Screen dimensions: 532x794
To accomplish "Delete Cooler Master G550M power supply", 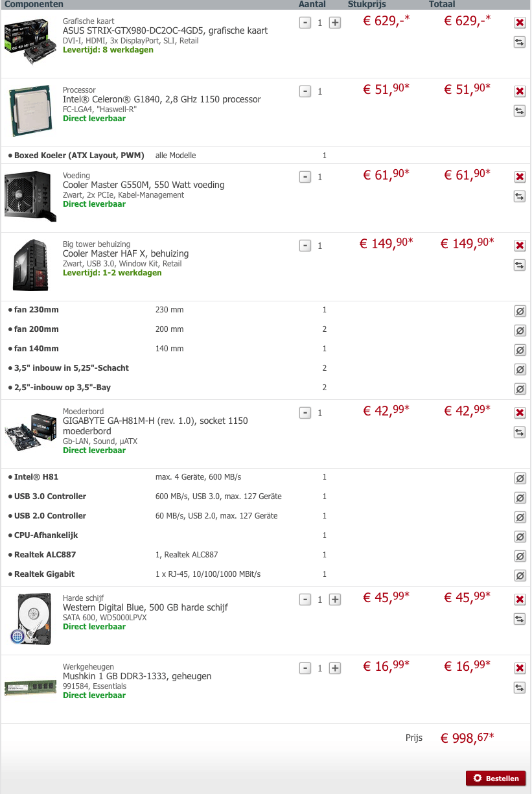I will [x=520, y=177].
